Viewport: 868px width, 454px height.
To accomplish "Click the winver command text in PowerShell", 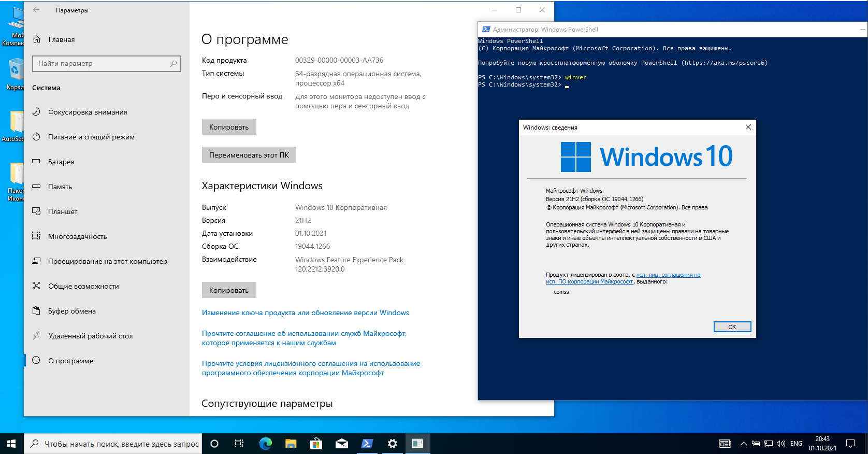I will click(x=575, y=77).
